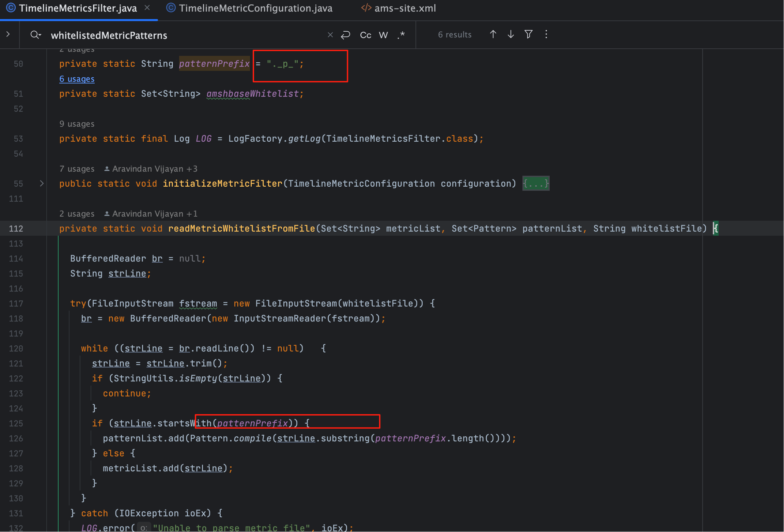Viewport: 784px width, 532px height.
Task: Go to previous search occurrence
Action: (x=493, y=34)
